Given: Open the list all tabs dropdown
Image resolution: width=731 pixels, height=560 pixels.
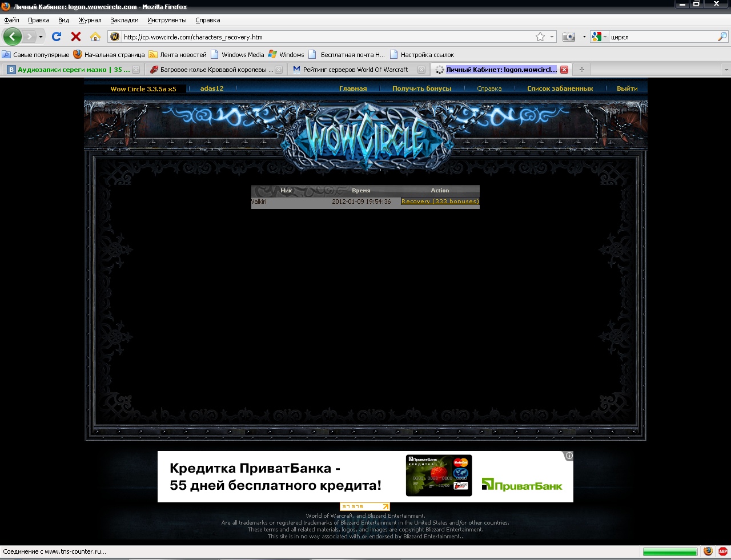Looking at the screenshot, I should click(726, 70).
